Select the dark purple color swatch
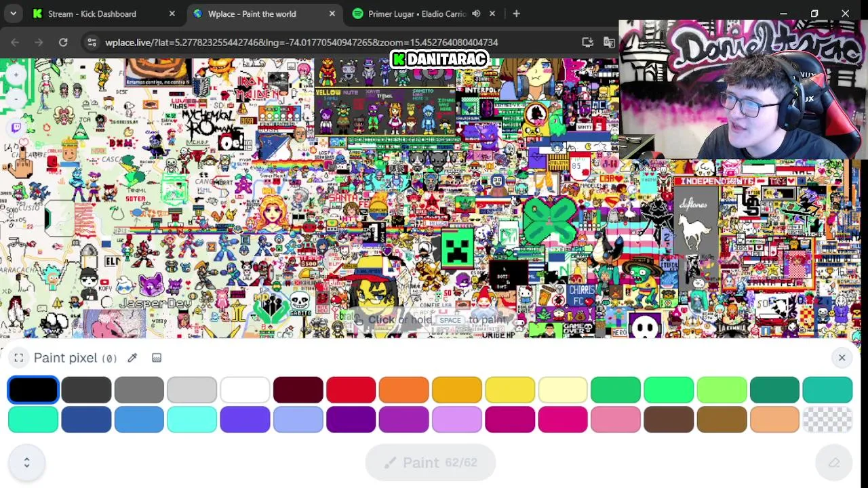 click(x=351, y=420)
